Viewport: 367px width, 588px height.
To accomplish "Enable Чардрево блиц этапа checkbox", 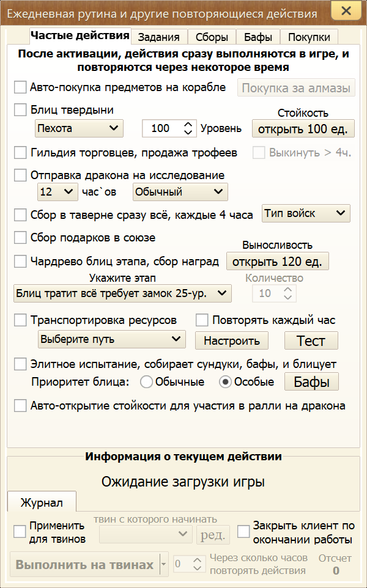I will tap(20, 261).
